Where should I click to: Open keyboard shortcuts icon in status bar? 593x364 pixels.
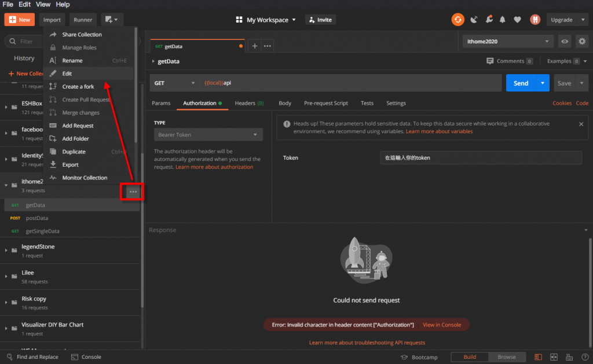click(569, 357)
